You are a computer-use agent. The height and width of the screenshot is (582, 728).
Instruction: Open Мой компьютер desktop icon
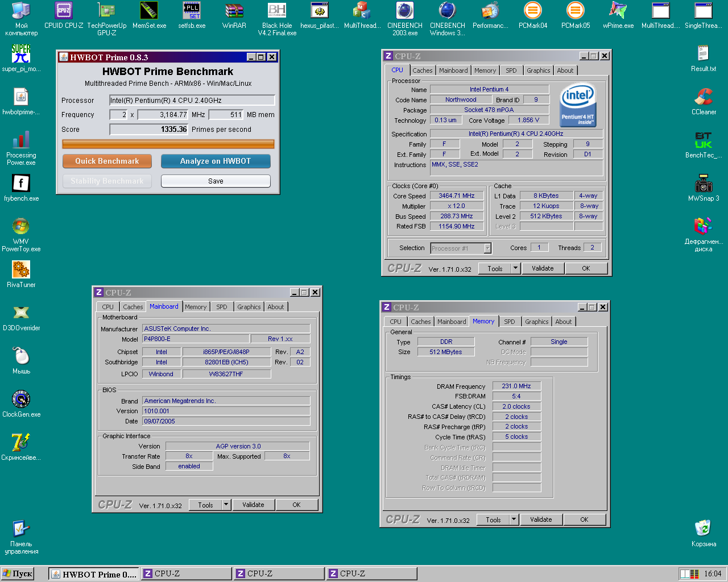click(x=21, y=19)
